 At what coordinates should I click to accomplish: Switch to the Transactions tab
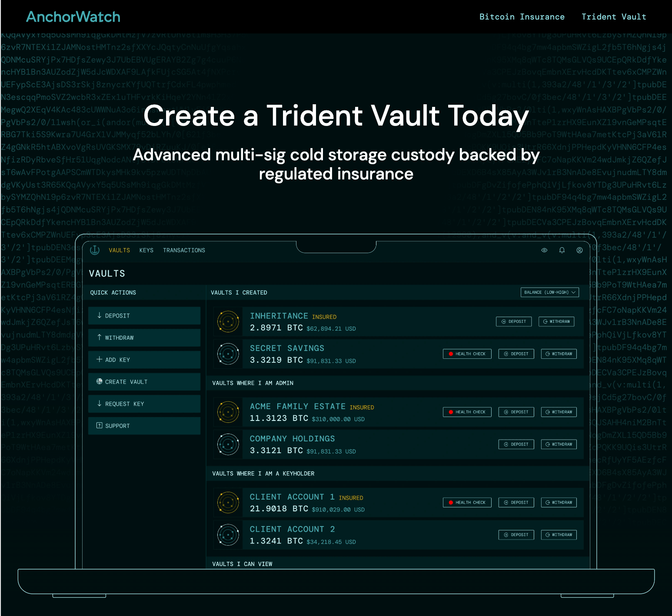coord(184,250)
